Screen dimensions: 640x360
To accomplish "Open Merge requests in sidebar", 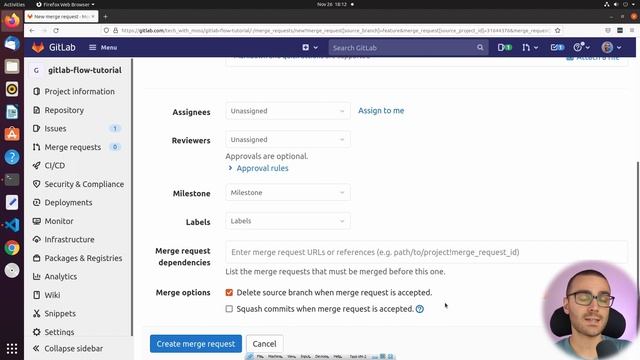I will click(73, 147).
